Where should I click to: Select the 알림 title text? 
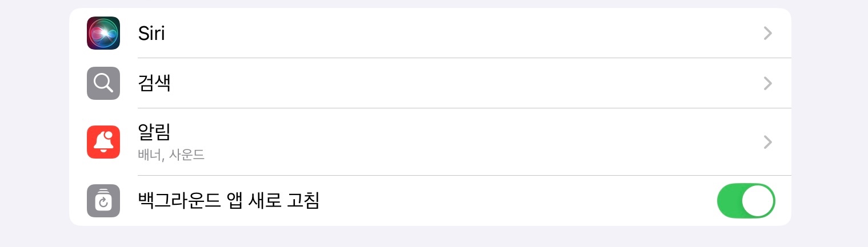(x=154, y=132)
